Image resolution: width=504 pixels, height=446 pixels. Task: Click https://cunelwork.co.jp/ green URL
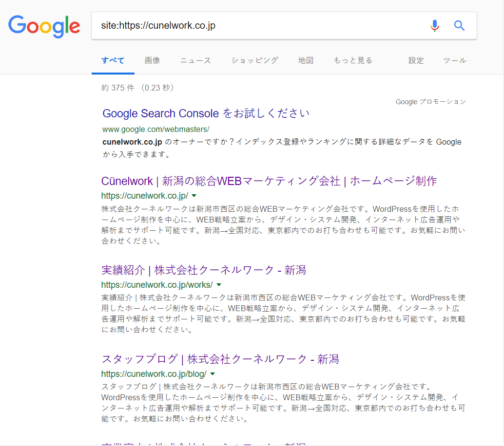145,196
